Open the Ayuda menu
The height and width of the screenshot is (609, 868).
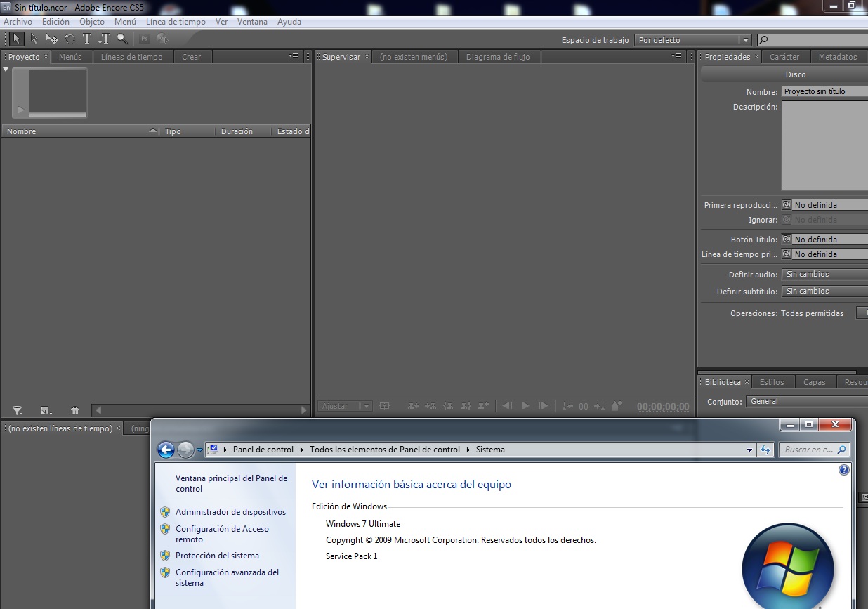coord(289,22)
